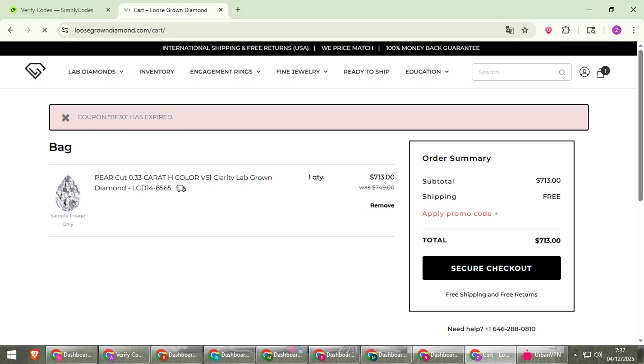Close the Cart – Loose Grown Diamond tab
Screen dimensions: 644x364
pyautogui.click(x=221, y=10)
